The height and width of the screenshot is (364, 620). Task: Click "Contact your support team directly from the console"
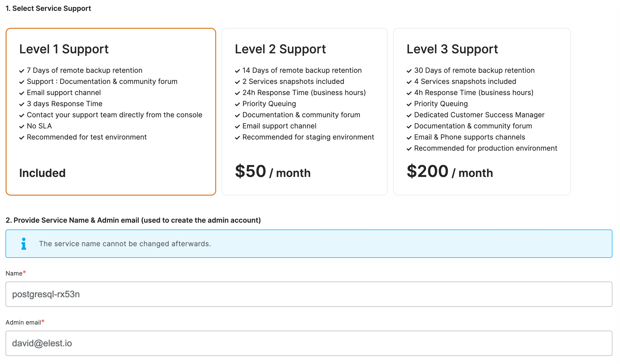coord(114,115)
